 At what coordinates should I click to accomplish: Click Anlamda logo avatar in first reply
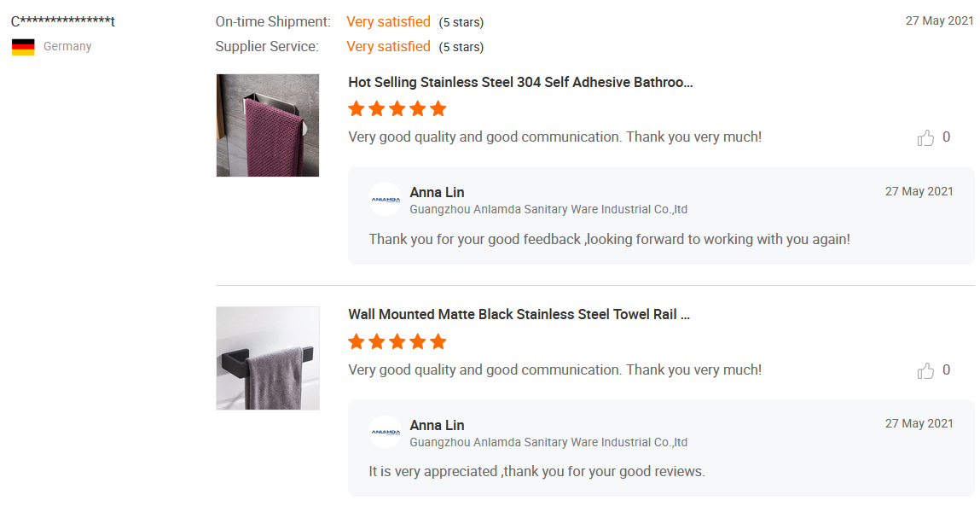click(x=385, y=199)
